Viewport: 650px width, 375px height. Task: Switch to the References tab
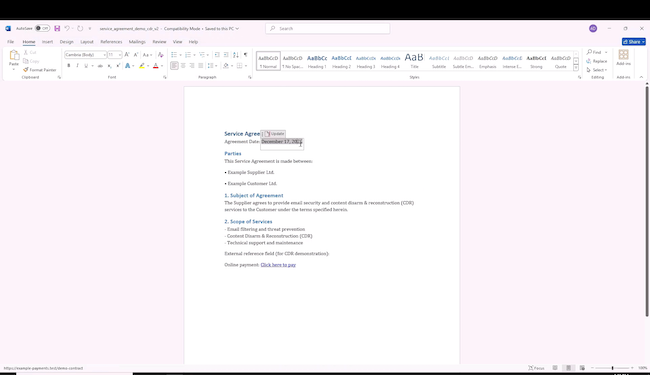pyautogui.click(x=111, y=42)
